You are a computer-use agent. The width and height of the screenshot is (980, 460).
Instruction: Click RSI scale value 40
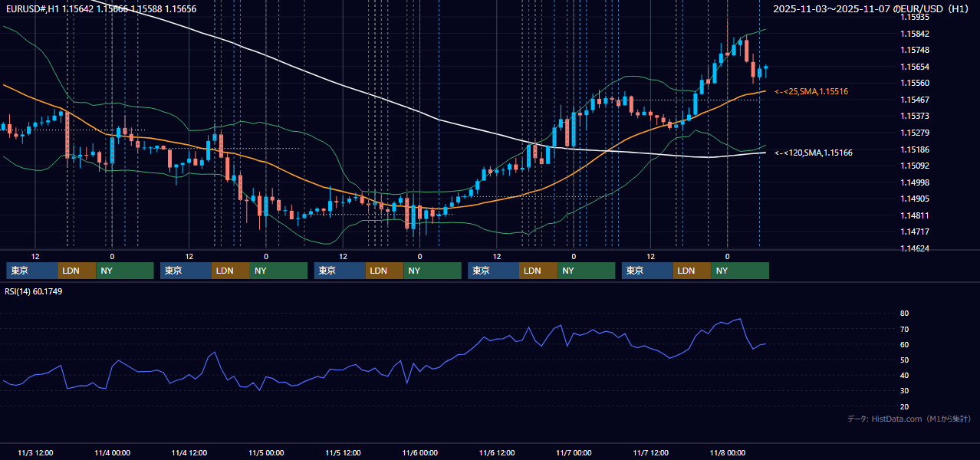904,375
